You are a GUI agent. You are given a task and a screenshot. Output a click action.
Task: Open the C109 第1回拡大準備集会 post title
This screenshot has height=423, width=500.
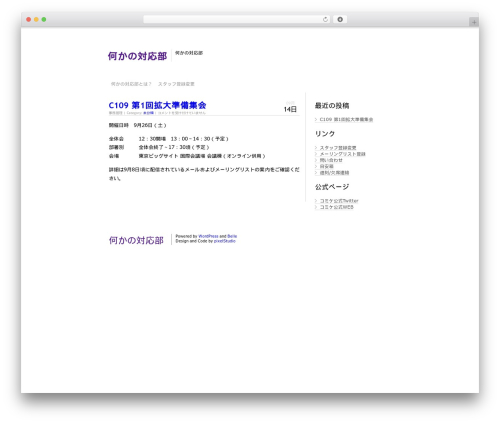pyautogui.click(x=157, y=105)
